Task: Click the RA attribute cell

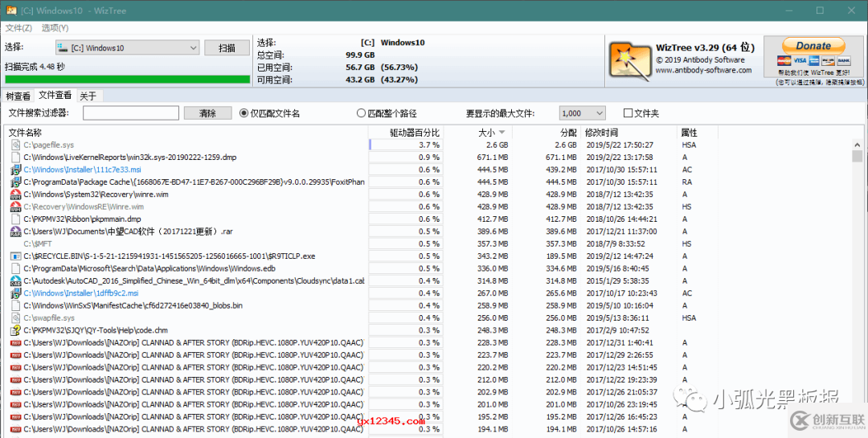Action: point(687,182)
